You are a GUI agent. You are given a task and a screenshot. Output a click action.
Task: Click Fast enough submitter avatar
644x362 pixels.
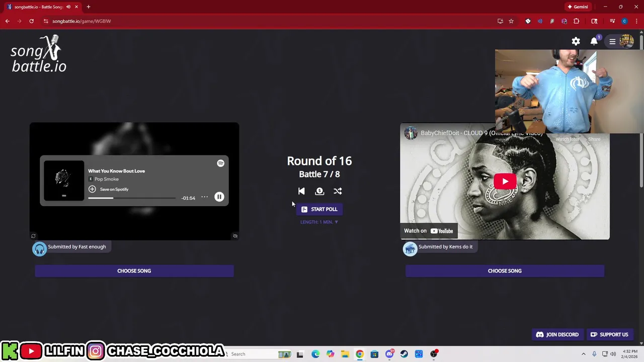pyautogui.click(x=40, y=249)
